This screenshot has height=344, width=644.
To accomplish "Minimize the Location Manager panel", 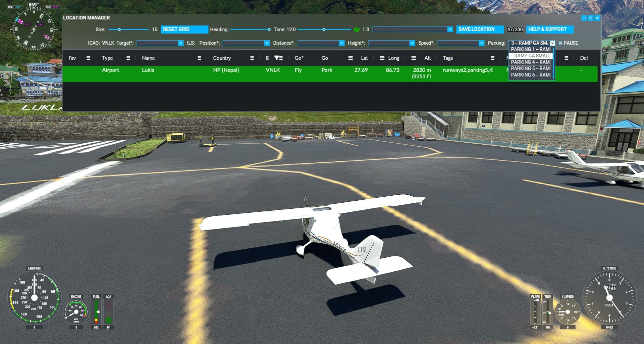I will 584,18.
